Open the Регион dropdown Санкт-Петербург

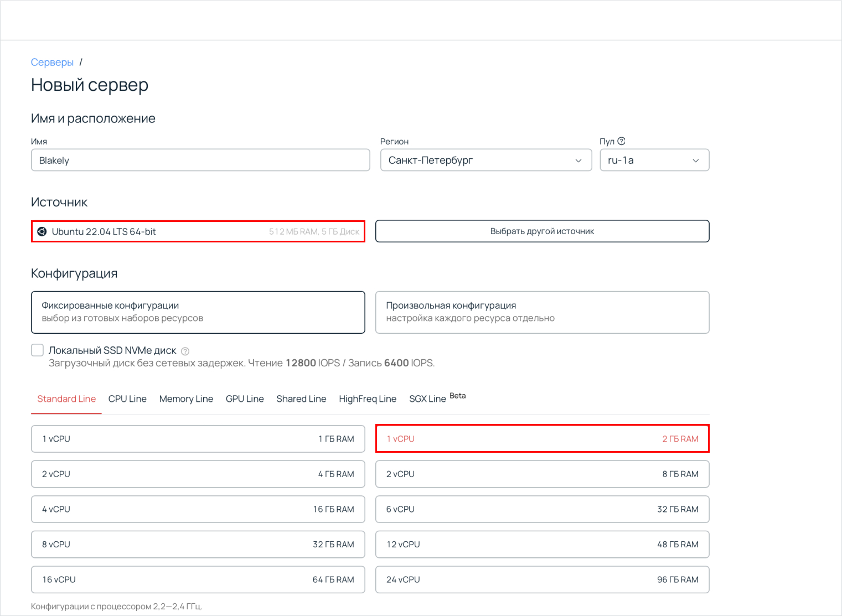click(485, 161)
